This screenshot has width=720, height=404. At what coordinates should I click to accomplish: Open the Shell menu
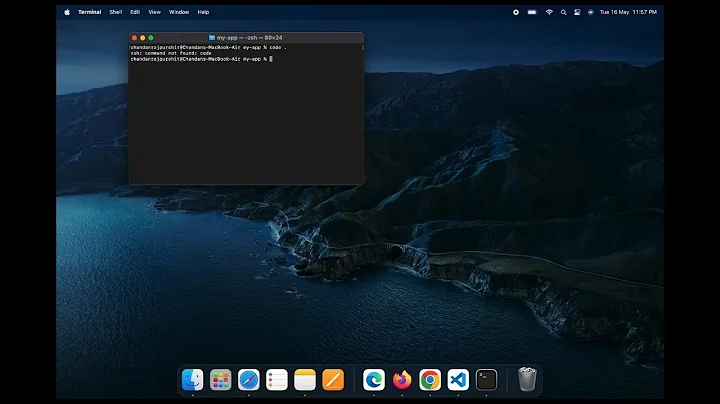point(116,12)
